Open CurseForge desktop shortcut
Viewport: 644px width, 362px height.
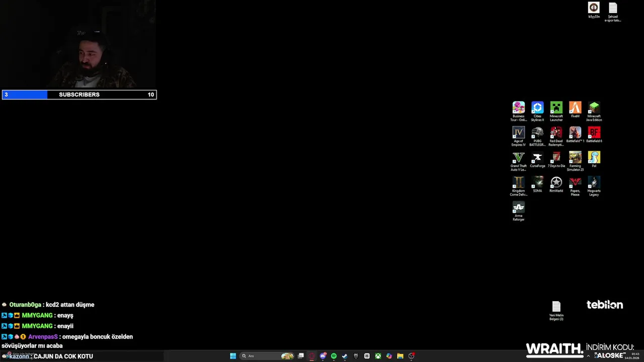(x=537, y=159)
